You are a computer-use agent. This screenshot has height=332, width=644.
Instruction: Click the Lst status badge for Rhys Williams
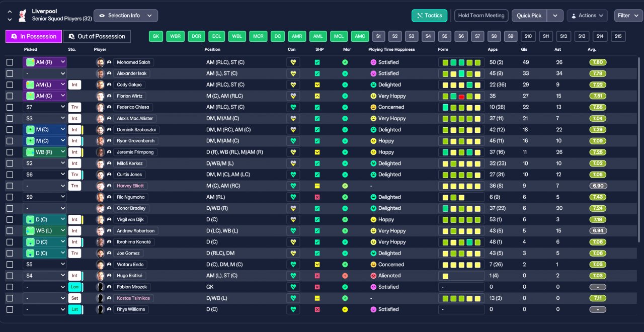pos(75,309)
